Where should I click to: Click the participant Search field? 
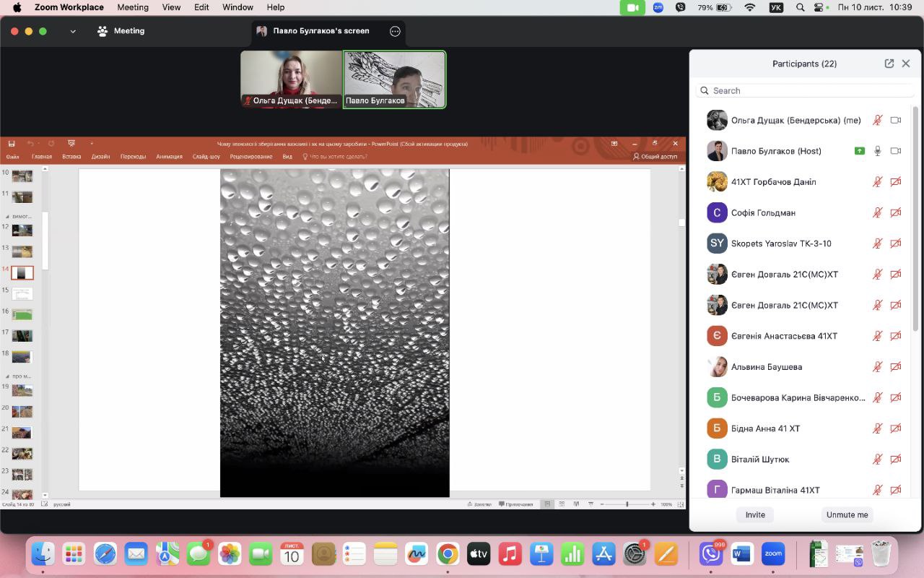pyautogui.click(x=805, y=90)
